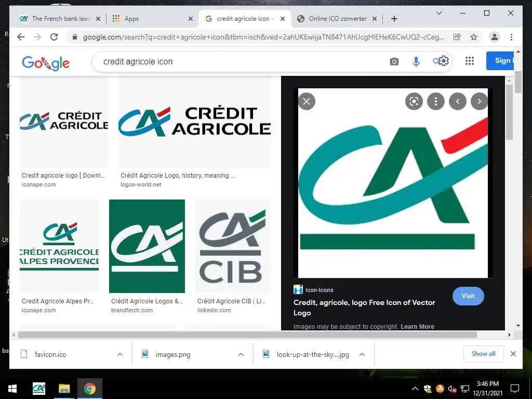Visit the Icon-Icons source page
The image size is (532, 399).
[468, 296]
